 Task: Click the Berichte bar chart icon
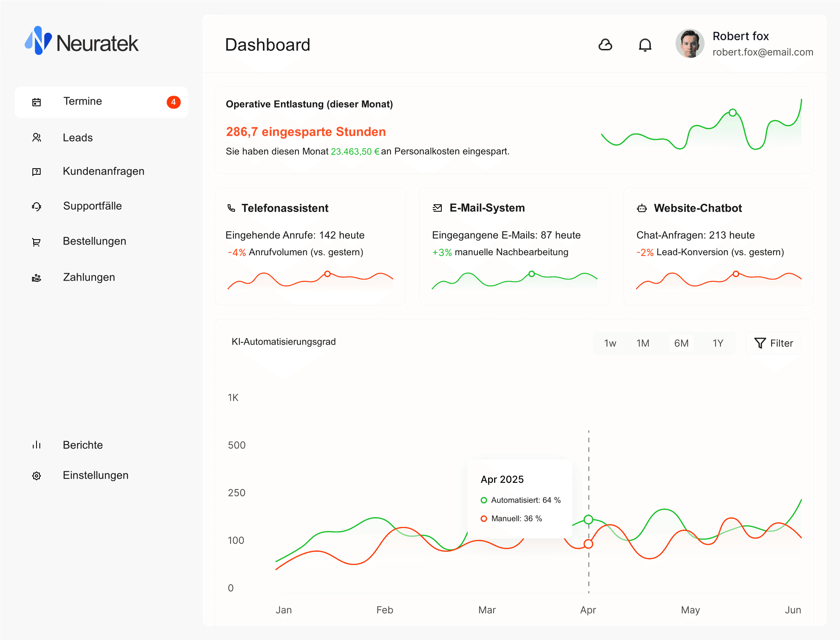(37, 445)
